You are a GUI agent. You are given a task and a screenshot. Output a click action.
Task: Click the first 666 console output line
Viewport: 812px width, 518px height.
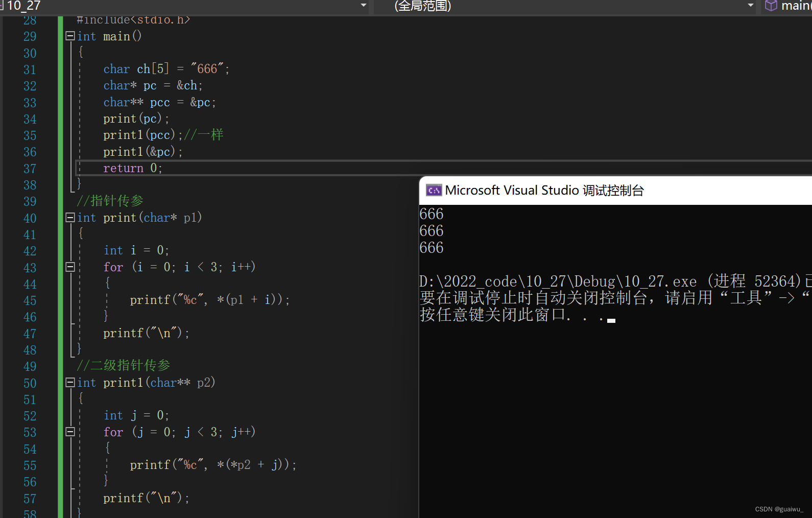pyautogui.click(x=432, y=214)
